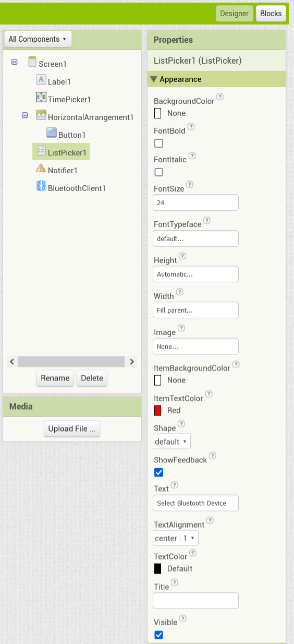Open the Shape default dropdown
Viewport: 294px width, 644px height.
171,442
